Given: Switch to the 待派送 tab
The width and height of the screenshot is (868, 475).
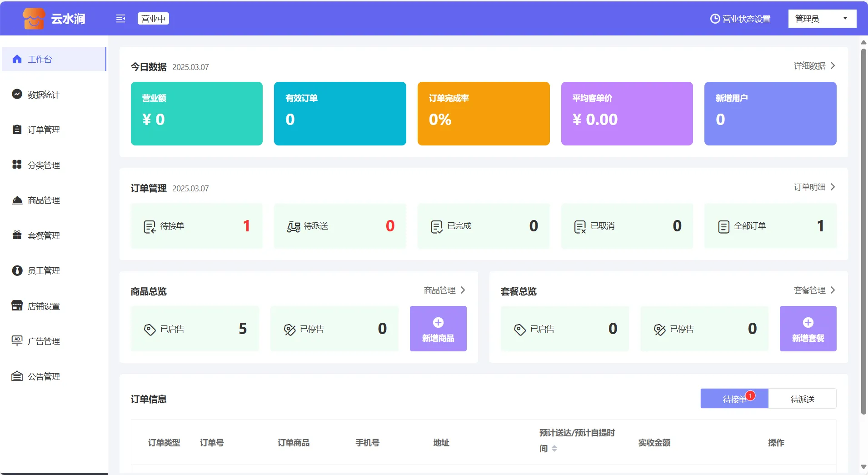Looking at the screenshot, I should pos(802,399).
